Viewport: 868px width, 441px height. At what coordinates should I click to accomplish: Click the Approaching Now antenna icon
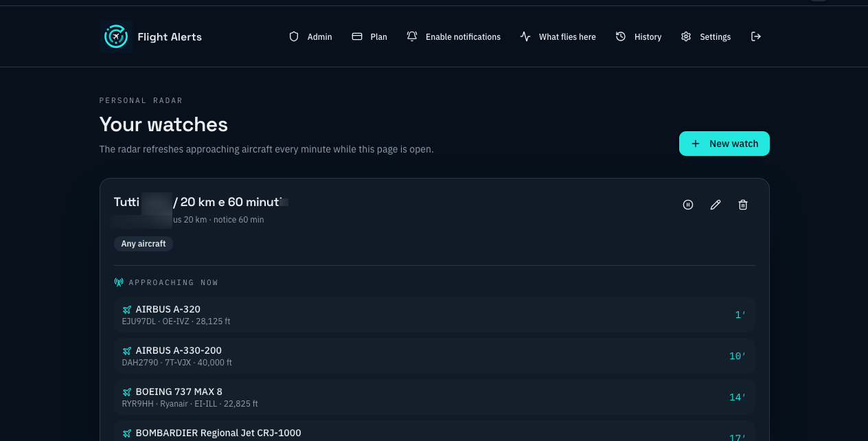coord(119,282)
